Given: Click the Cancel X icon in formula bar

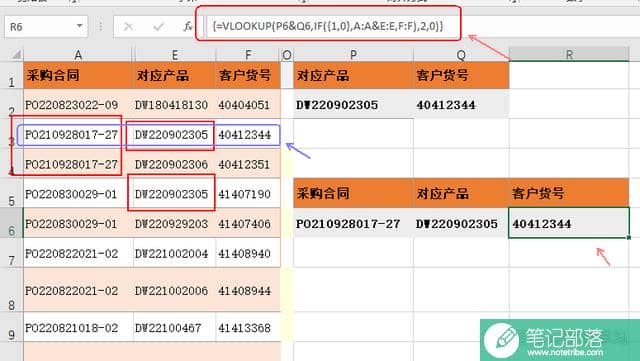Looking at the screenshot, I should (128, 27).
